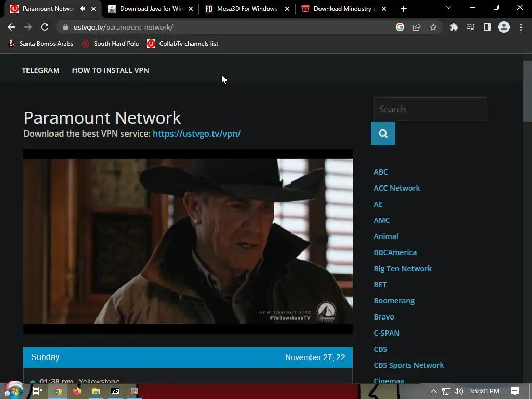Image resolution: width=532 pixels, height=399 pixels.
Task: Open the Chrome three-dot menu
Action: [521, 27]
